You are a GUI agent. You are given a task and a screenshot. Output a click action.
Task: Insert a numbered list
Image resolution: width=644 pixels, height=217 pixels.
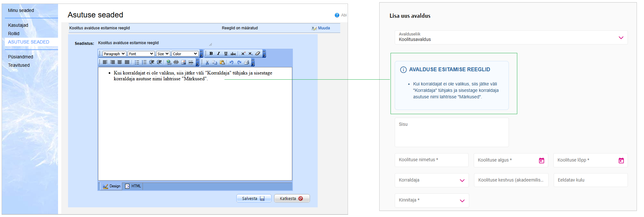[x=144, y=62]
